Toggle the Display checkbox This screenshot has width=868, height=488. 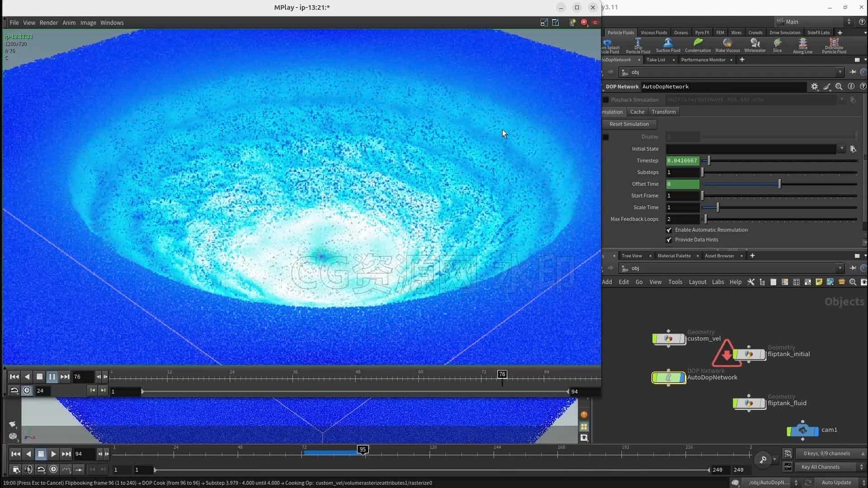pos(606,137)
